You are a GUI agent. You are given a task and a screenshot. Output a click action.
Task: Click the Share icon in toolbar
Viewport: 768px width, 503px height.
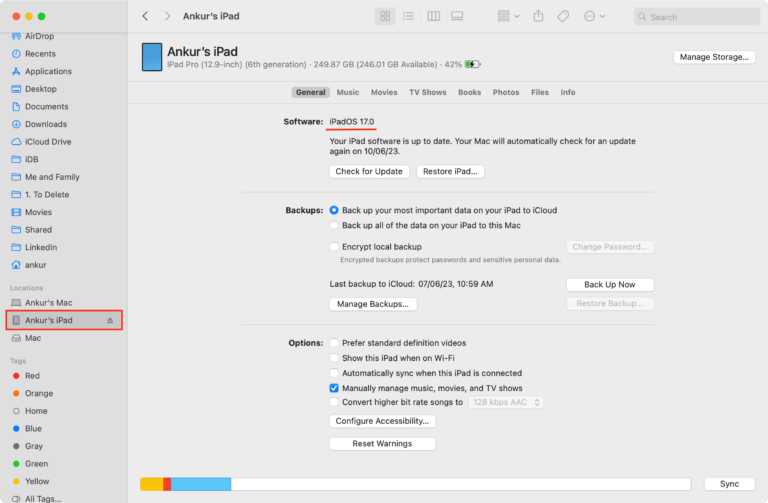point(538,16)
